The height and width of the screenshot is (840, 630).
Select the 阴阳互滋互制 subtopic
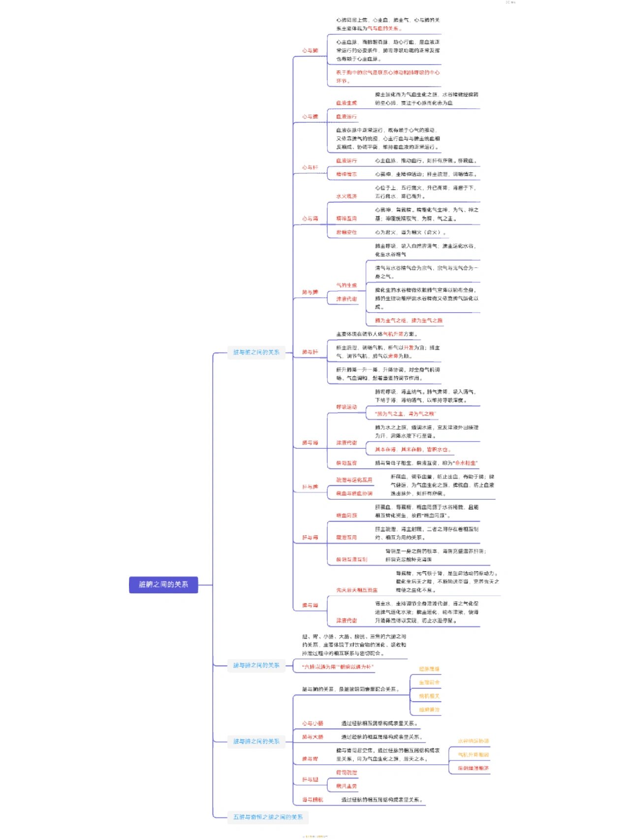coord(352,560)
